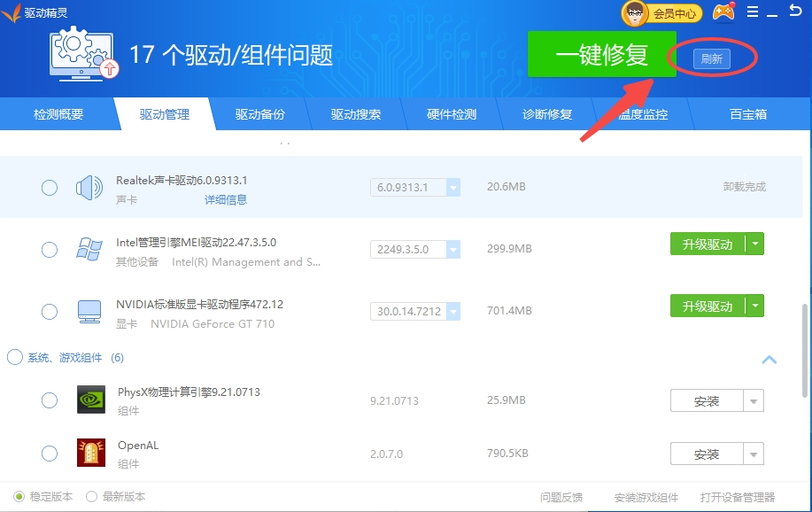
Task: Click the OpenAL component icon
Action: coord(91,453)
